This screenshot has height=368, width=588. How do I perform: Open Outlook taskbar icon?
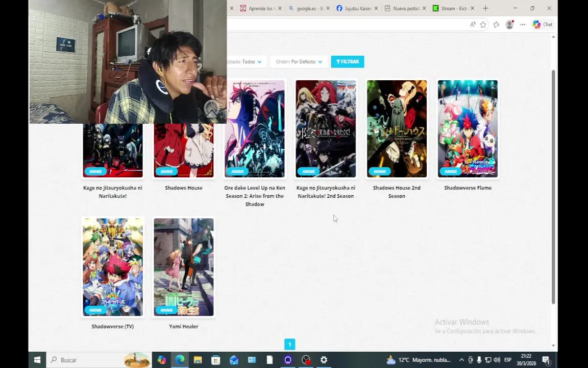click(234, 360)
